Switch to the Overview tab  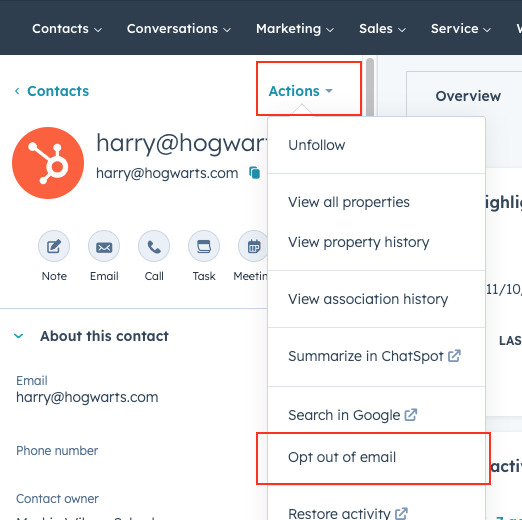click(x=468, y=96)
